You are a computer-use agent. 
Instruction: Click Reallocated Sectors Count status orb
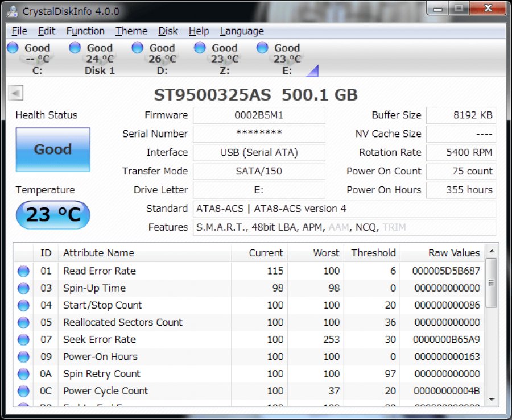[23, 322]
